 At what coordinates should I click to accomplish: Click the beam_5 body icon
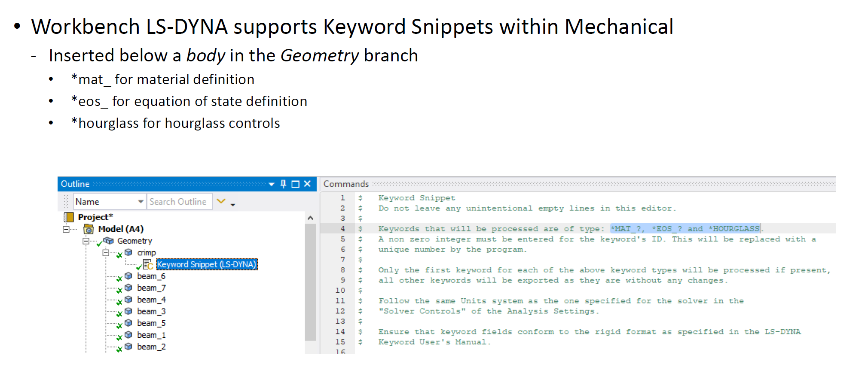point(128,323)
